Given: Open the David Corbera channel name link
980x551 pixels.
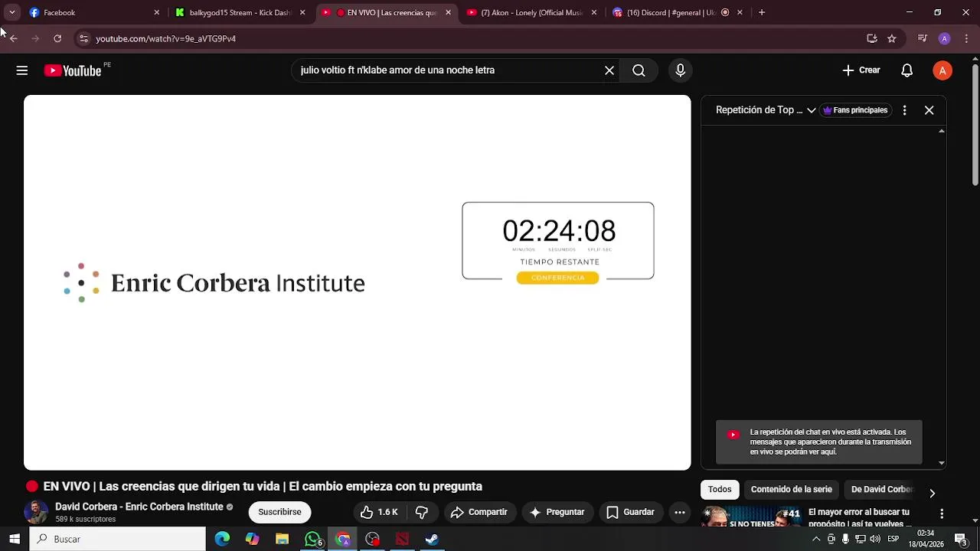Looking at the screenshot, I should pyautogui.click(x=139, y=507).
